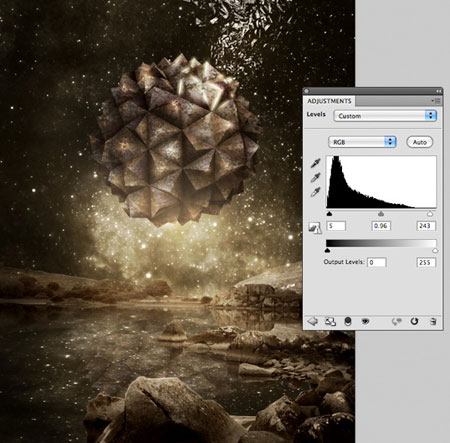450x443 pixels.
Task: Reset adjustment to defaults icon
Action: click(x=414, y=321)
